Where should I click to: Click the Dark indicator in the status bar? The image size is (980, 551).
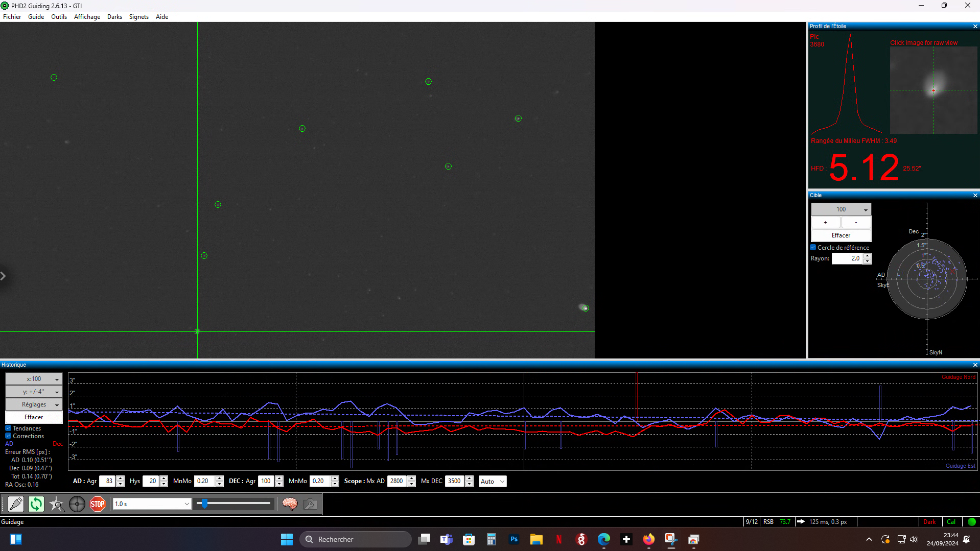pyautogui.click(x=929, y=522)
